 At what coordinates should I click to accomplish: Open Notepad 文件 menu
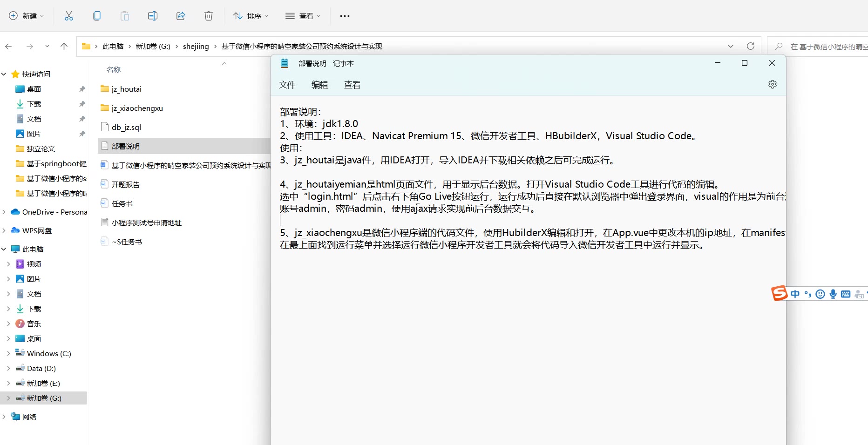287,85
